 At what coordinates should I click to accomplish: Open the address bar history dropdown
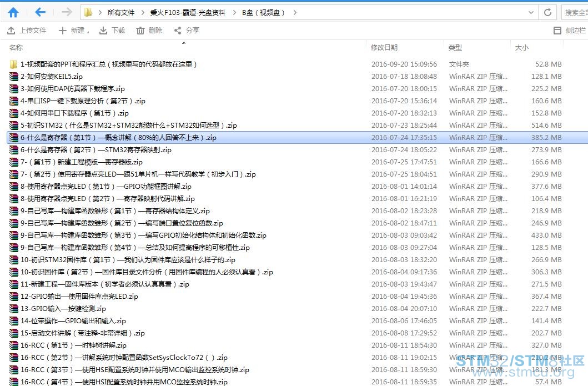pos(531,12)
